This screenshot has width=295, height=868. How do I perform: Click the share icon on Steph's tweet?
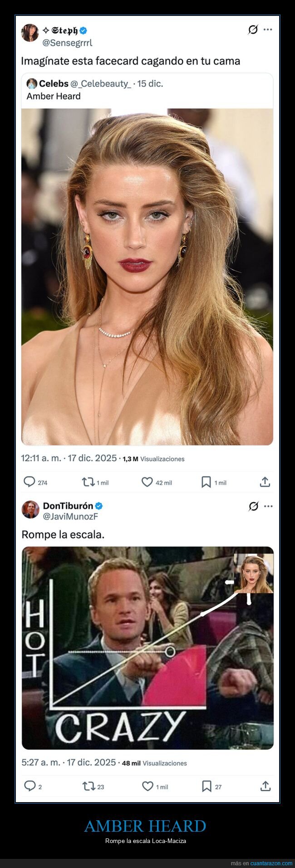click(x=265, y=482)
